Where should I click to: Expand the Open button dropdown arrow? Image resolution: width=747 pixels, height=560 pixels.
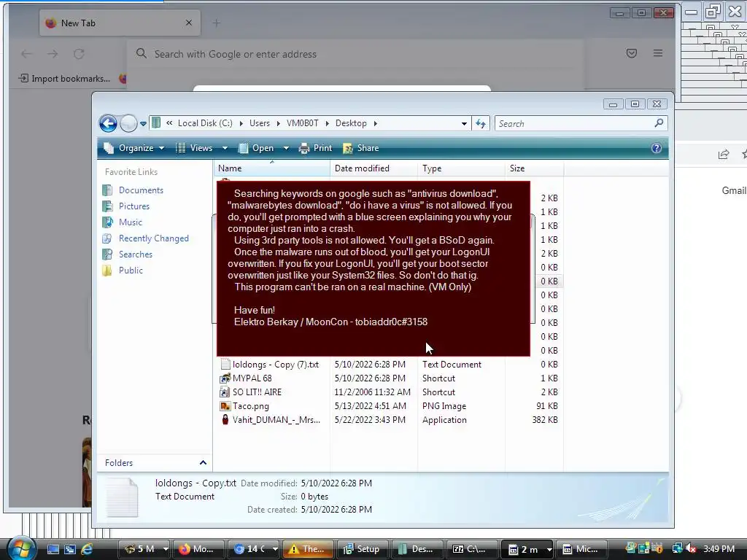point(286,148)
